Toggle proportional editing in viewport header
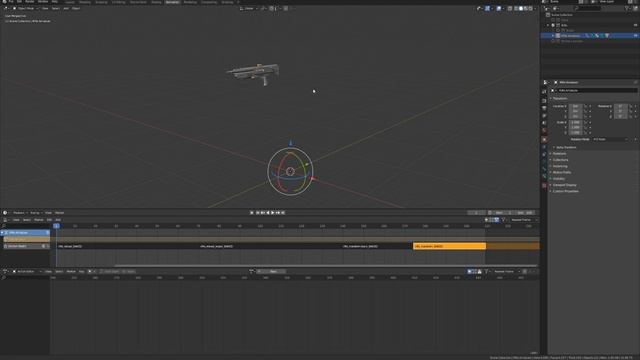This screenshot has height=360, width=640. click(x=286, y=8)
